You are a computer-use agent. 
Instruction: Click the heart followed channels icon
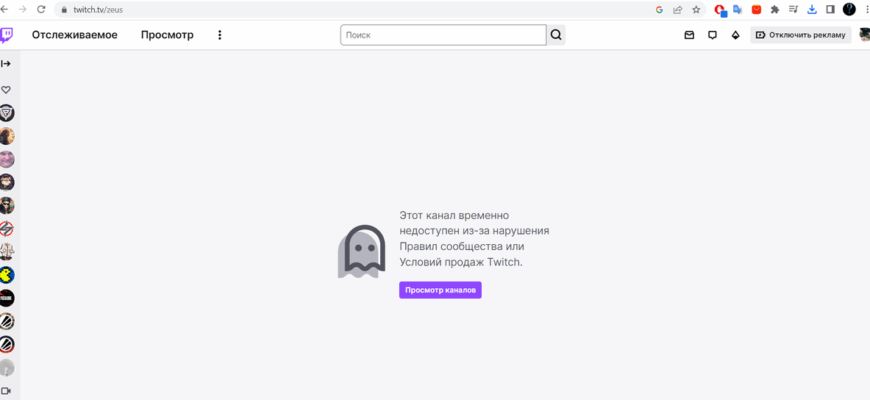[6, 90]
